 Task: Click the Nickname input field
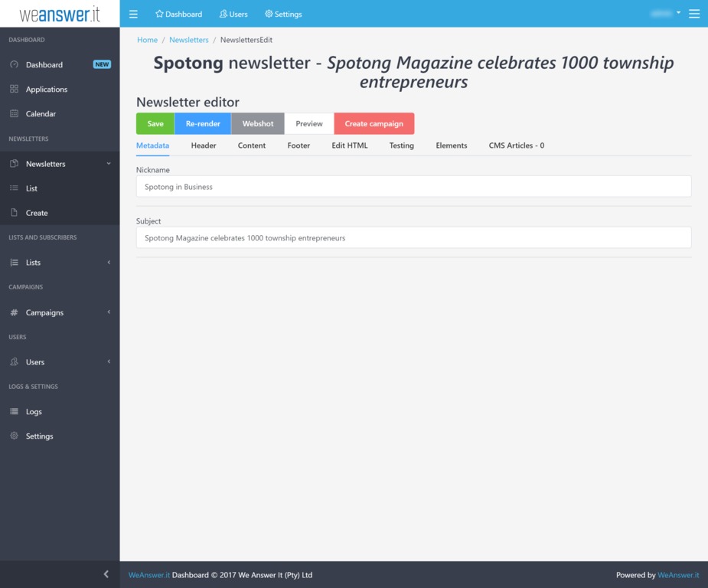413,187
